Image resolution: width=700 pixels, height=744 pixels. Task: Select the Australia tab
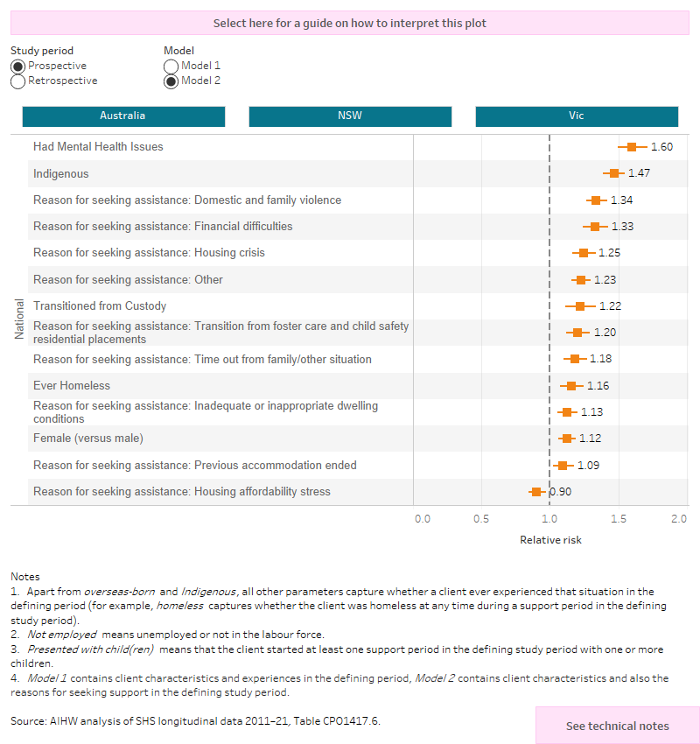[x=122, y=115]
